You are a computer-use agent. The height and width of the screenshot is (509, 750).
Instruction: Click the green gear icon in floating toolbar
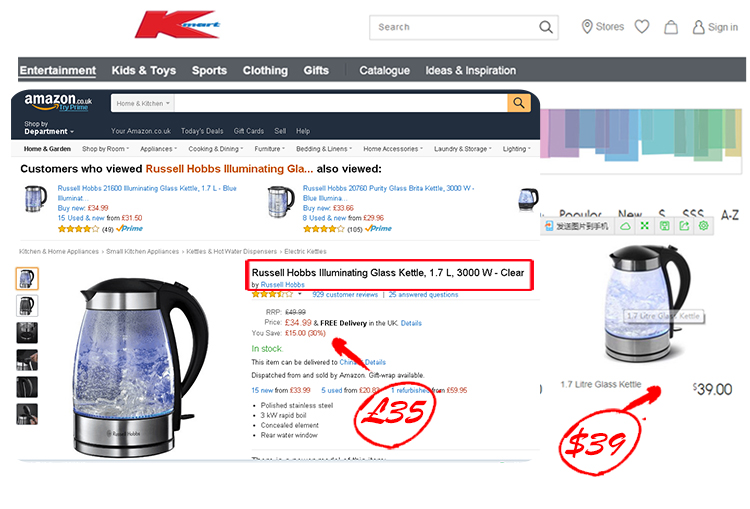point(703,226)
